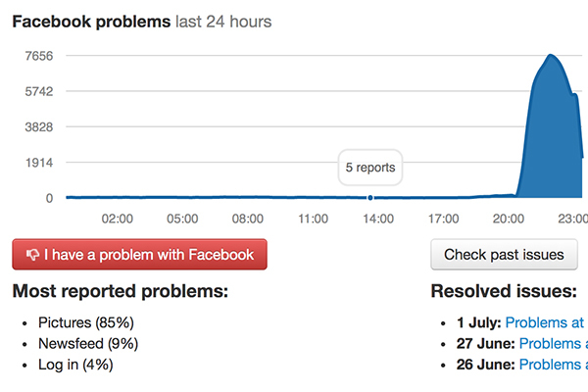Open the 26 June resolved issue link
This screenshot has height=392, width=588.
coord(553,365)
